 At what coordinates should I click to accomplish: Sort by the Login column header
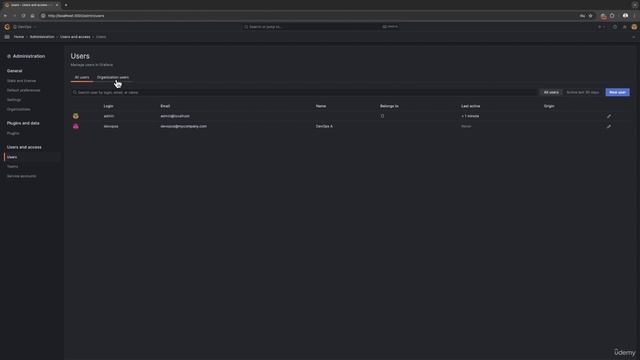(x=108, y=106)
